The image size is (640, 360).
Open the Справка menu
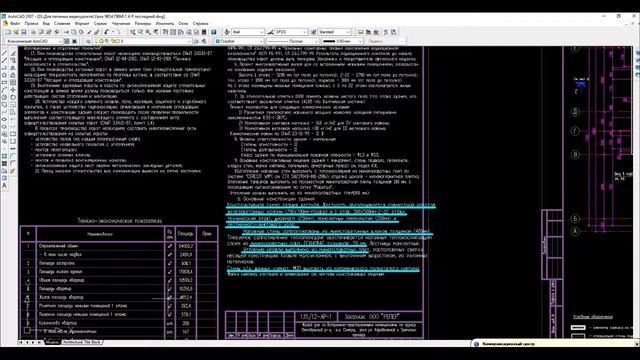tap(200, 24)
